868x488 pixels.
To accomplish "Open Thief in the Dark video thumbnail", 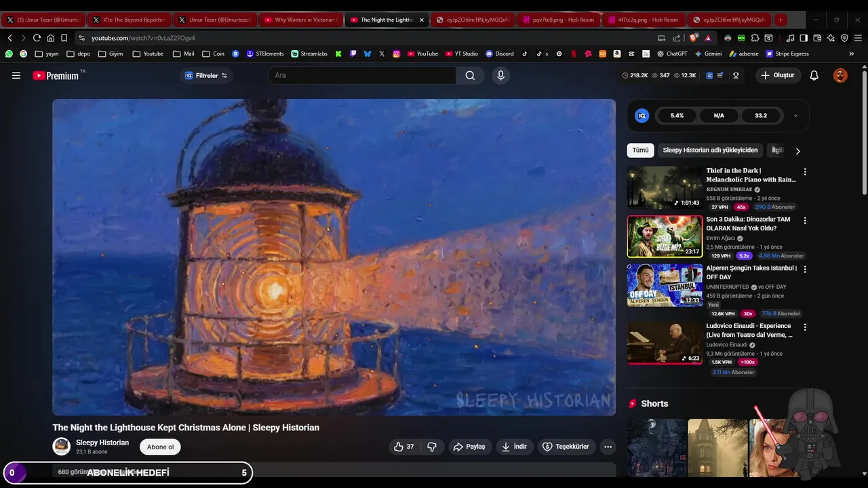I will [665, 188].
